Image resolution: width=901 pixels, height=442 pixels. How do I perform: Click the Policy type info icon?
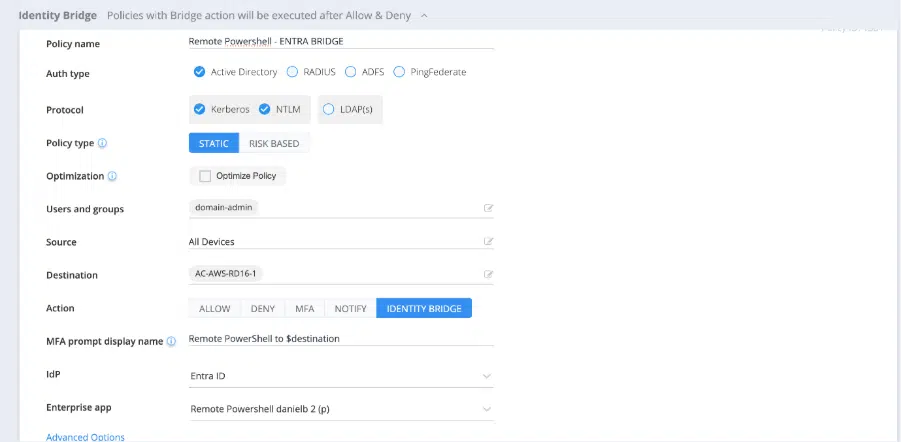pyautogui.click(x=103, y=143)
